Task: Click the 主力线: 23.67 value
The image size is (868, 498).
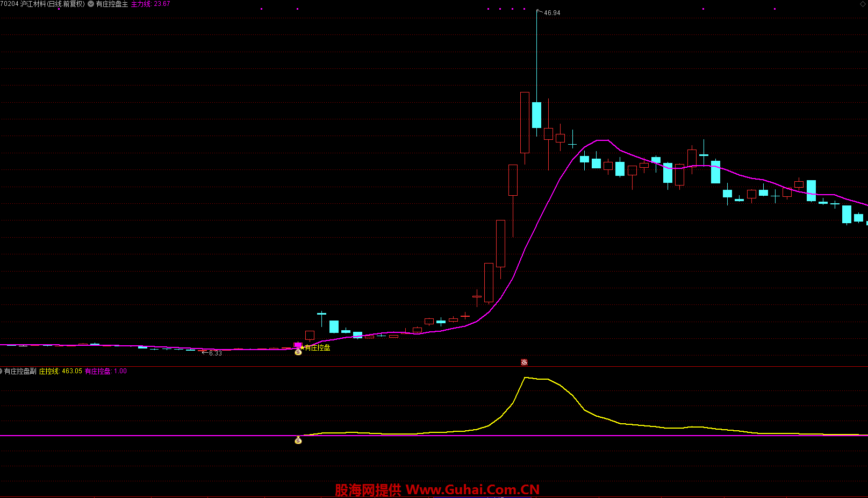Action: (150, 4)
